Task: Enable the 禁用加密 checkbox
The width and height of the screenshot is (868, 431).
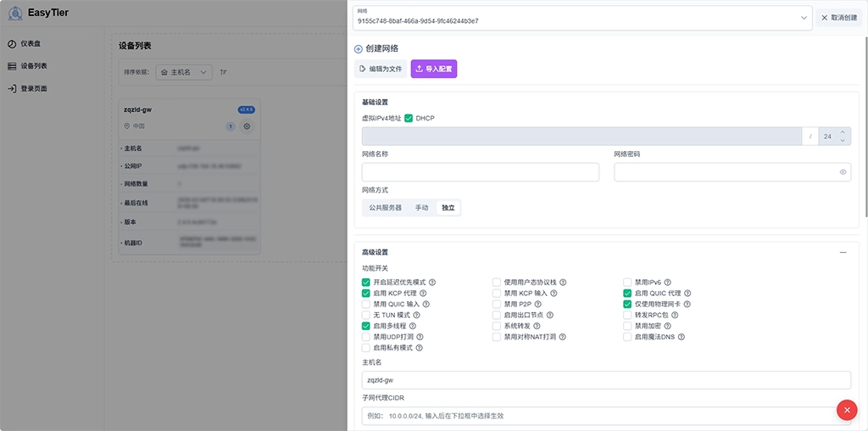Action: click(628, 326)
